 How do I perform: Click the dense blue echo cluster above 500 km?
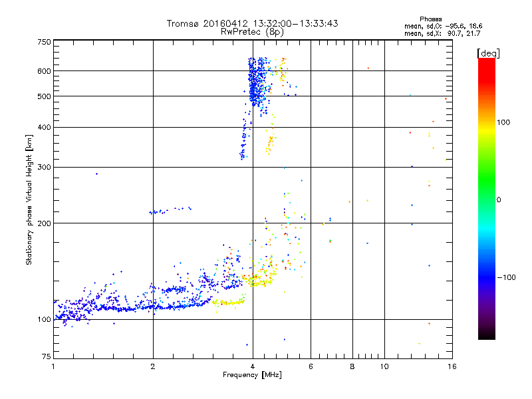(x=257, y=81)
